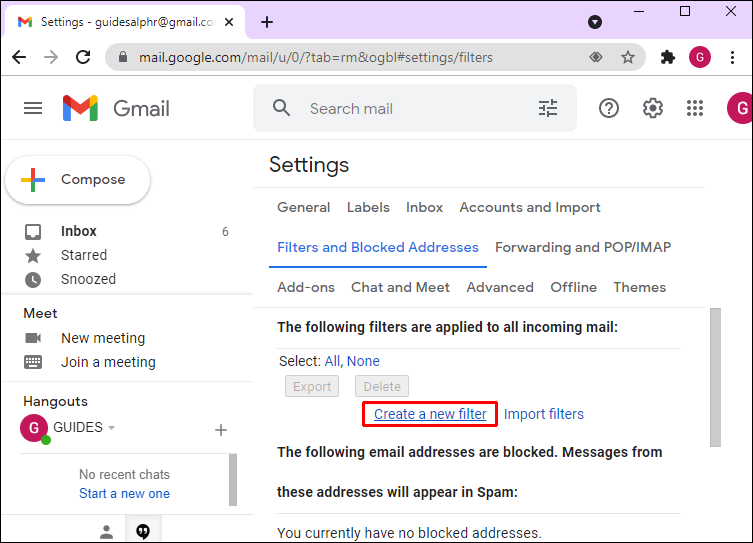Click the Starred star icon
Viewport: 753px width, 543px height.
[33, 255]
